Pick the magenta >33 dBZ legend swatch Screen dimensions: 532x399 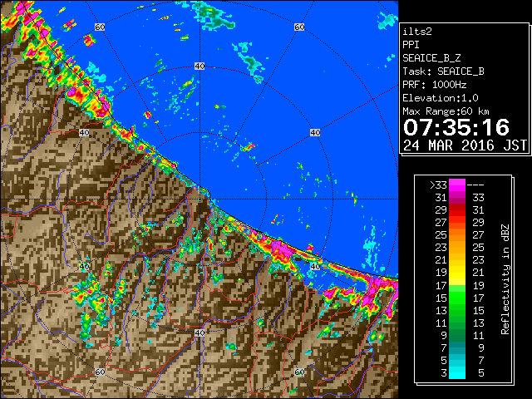coord(457,185)
